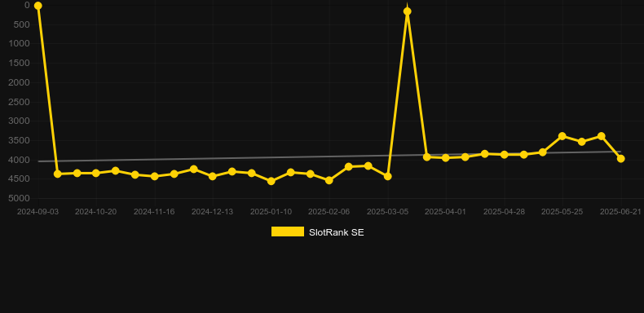Select the data point above 2025-02-06

[329, 180]
